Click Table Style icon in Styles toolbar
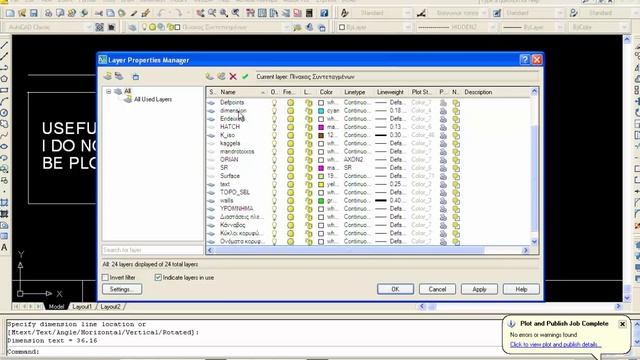The height and width of the screenshot is (360, 640). (497, 13)
